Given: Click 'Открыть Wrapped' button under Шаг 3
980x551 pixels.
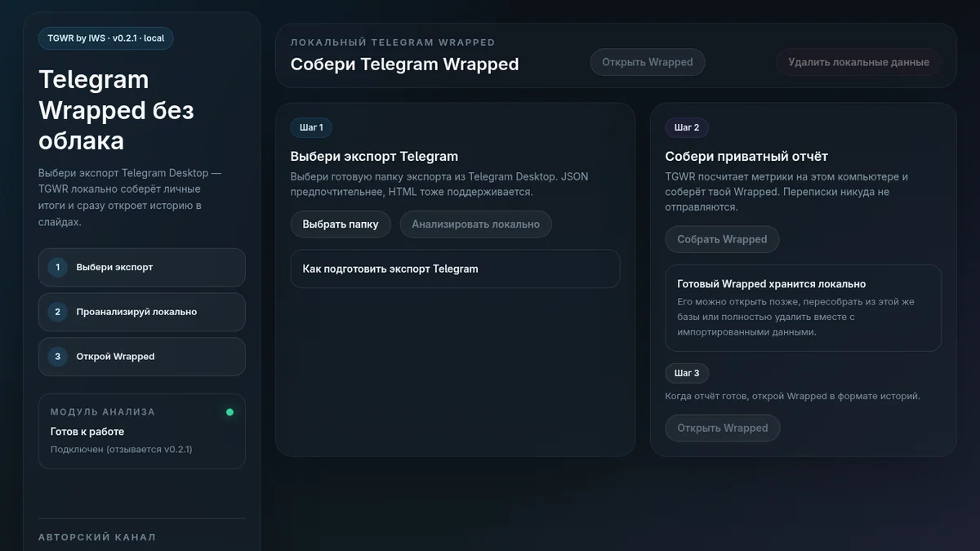Looking at the screenshot, I should [723, 428].
